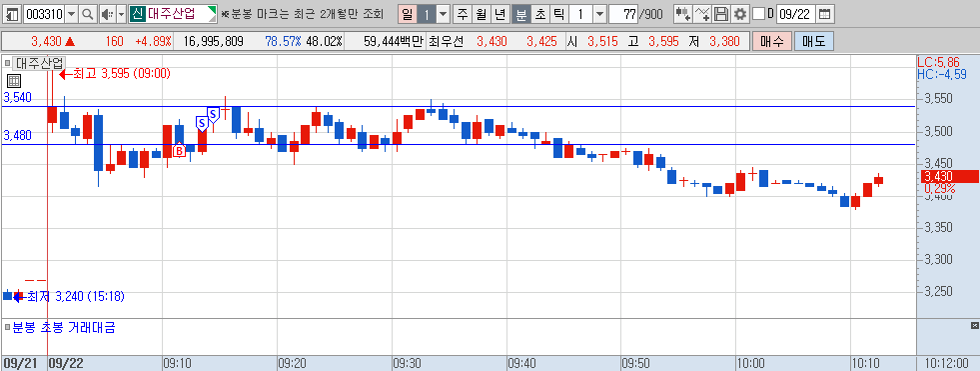
Task: Click the small square before 분봉 초봉 거래대금
Action: coord(8,327)
